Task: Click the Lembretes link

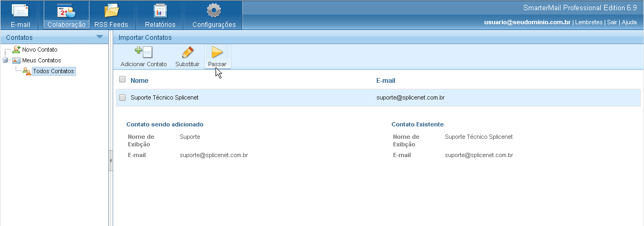Action: click(x=589, y=23)
